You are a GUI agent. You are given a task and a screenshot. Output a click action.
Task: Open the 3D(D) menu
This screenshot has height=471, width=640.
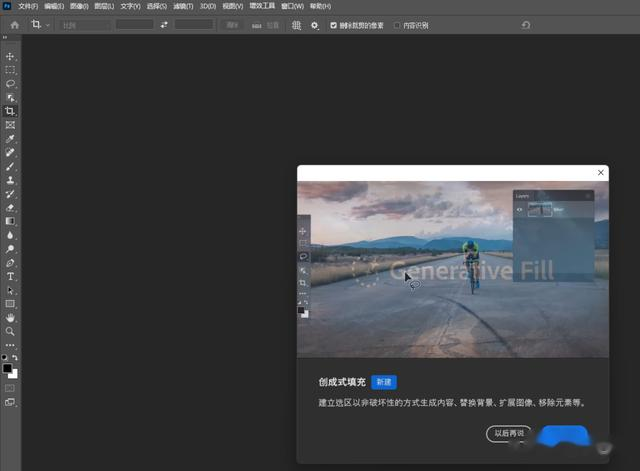(208, 7)
